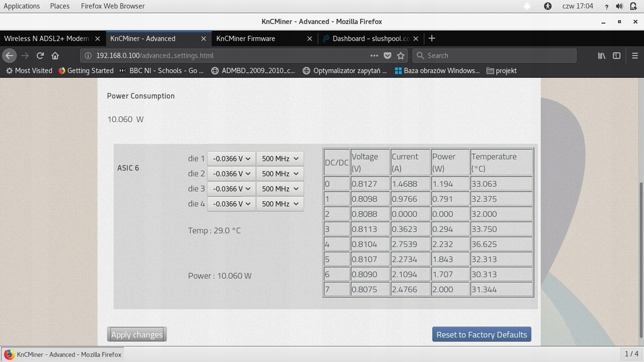This screenshot has height=362, width=644.
Task: Close the KnCMiner Firmware tab
Action: (x=309, y=38)
